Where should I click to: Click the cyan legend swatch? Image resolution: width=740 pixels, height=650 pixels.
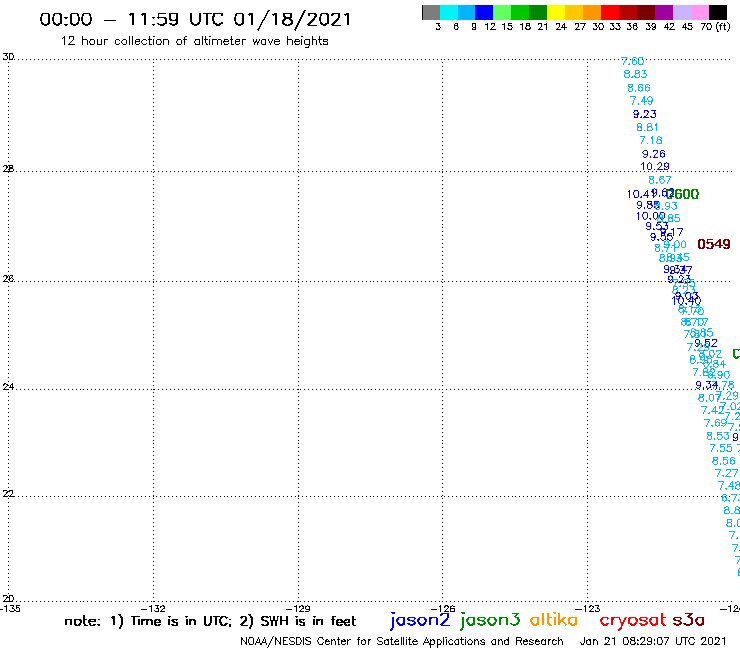[449, 12]
